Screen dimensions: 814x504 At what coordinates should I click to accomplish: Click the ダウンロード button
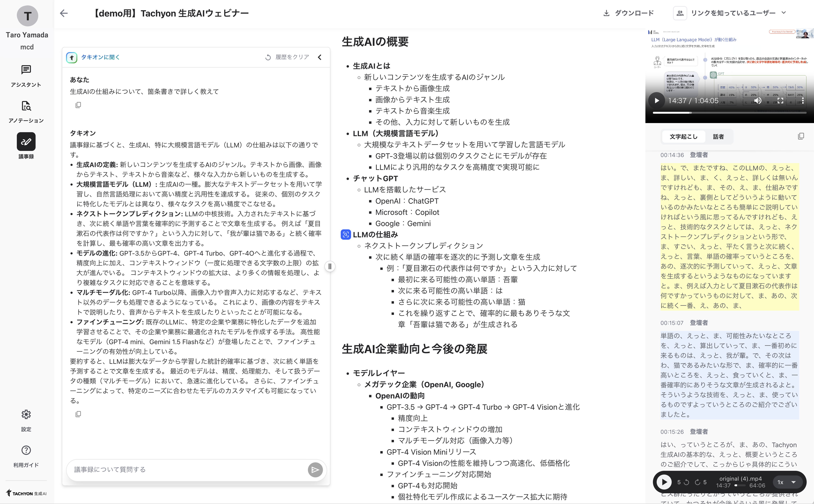[x=628, y=13]
